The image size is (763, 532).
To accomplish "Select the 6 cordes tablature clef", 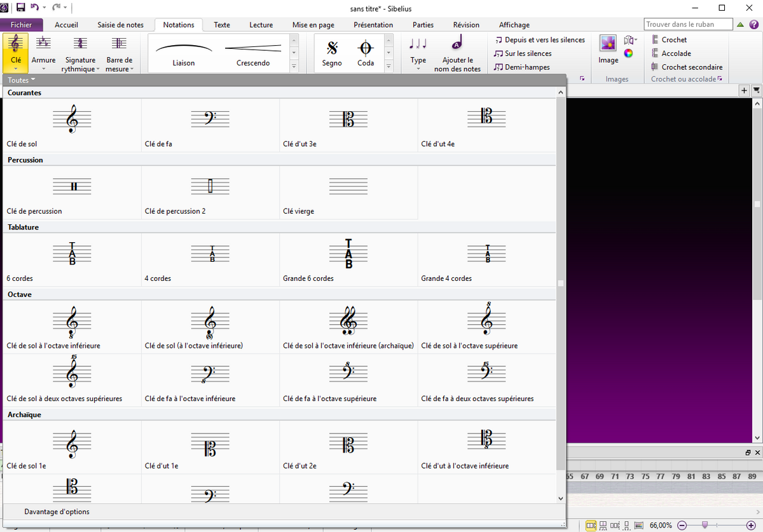I will click(72, 260).
